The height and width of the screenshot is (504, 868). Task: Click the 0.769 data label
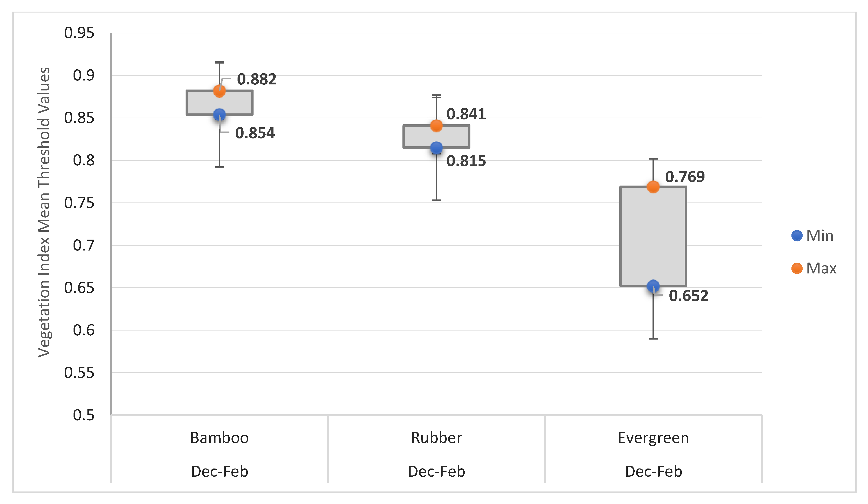point(685,177)
